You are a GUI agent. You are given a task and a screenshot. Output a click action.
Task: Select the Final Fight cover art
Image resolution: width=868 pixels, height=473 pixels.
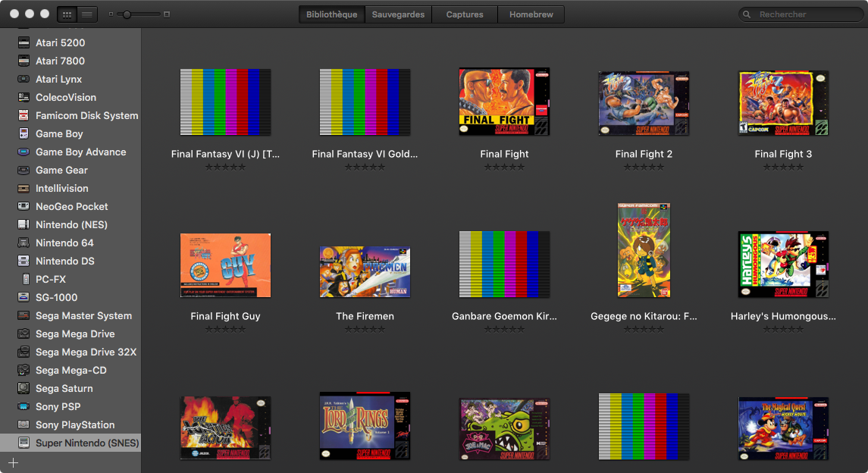504,102
